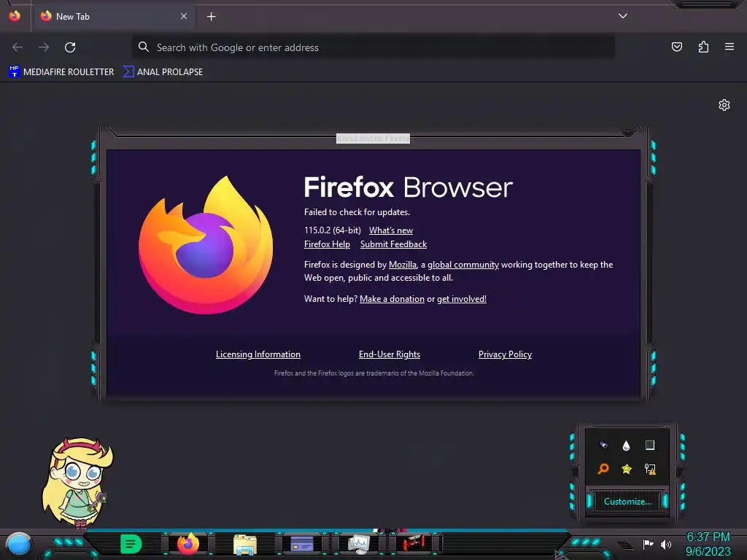Open a new tab with the plus button
747x560 pixels.
click(211, 17)
